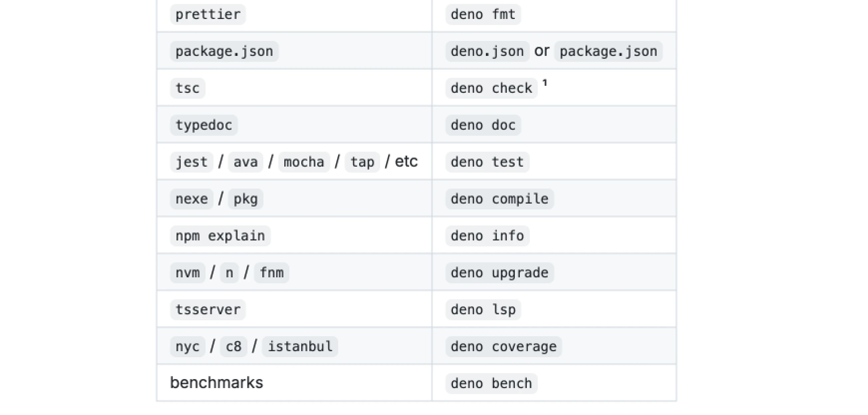Click the tsserver code label
The width and height of the screenshot is (868, 415).
coord(208,310)
